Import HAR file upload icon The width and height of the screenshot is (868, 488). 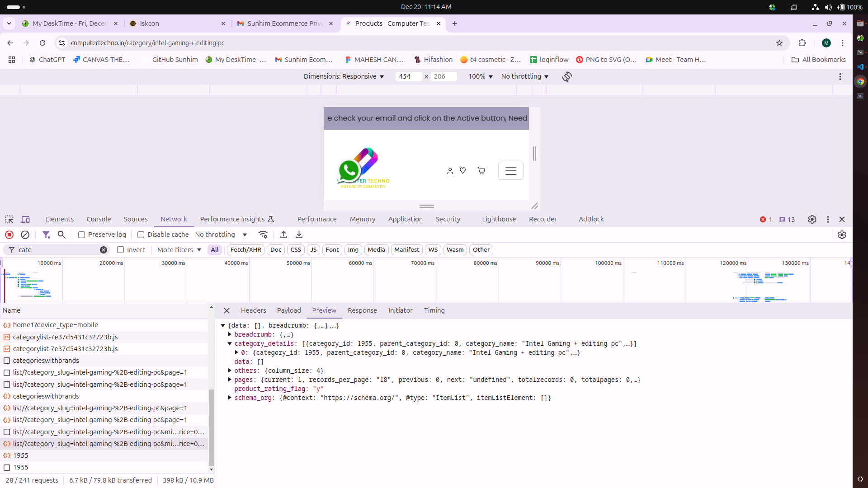pyautogui.click(x=283, y=235)
